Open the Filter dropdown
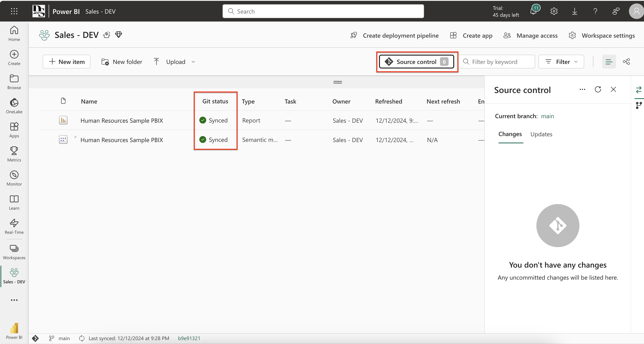Screen dimensions: 644x344 561,62
